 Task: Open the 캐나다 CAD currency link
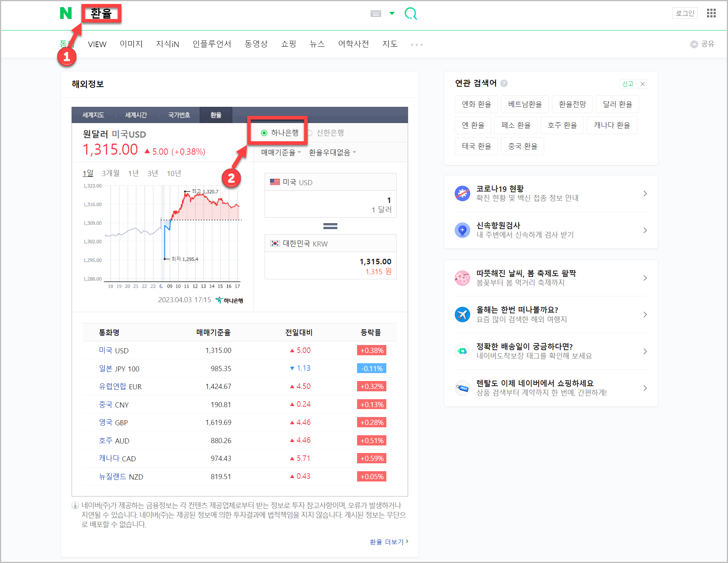[117, 459]
